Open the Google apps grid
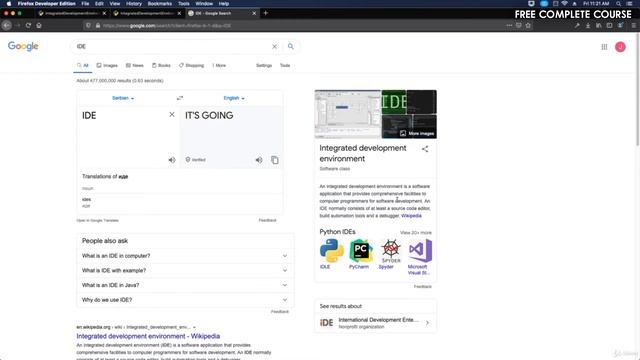Screen dimensions: 640x360 (x=604, y=47)
